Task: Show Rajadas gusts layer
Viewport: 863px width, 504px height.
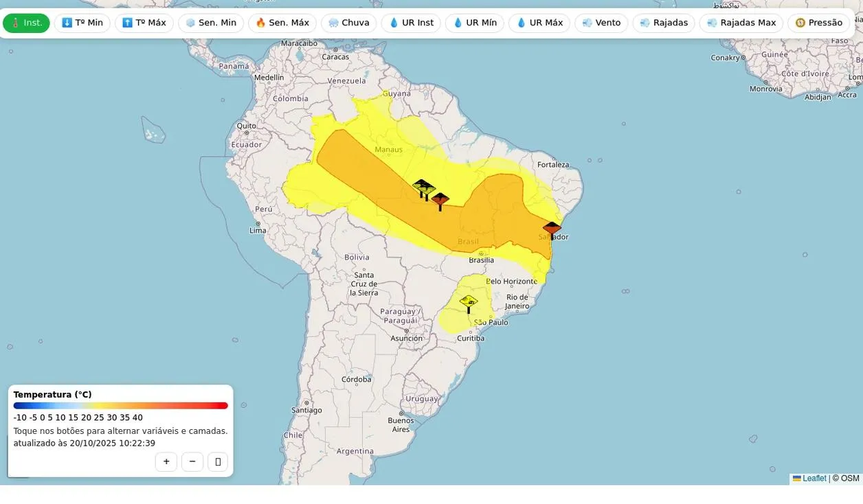Action: coord(663,23)
